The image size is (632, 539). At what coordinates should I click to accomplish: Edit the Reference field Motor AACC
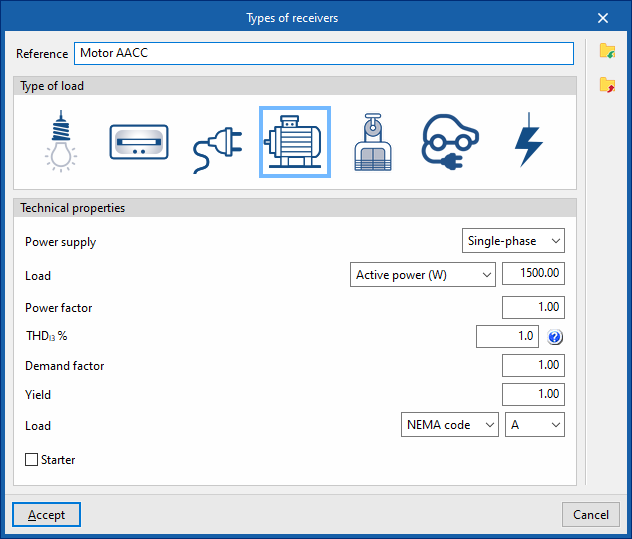(324, 53)
